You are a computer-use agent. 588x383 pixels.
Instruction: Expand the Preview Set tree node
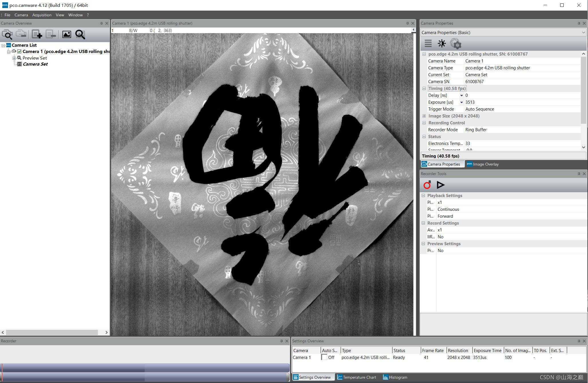click(14, 58)
